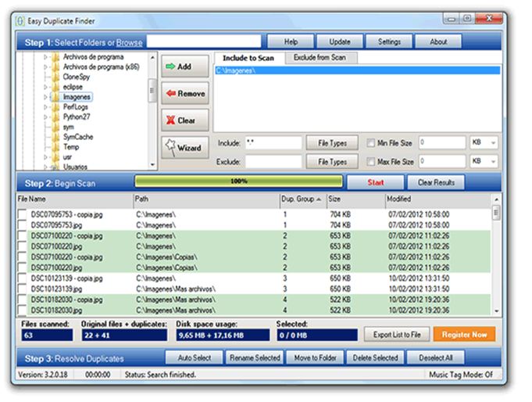This screenshot has width=532, height=402.
Task: Expand the Archivos de programa tree node
Action: click(46, 57)
